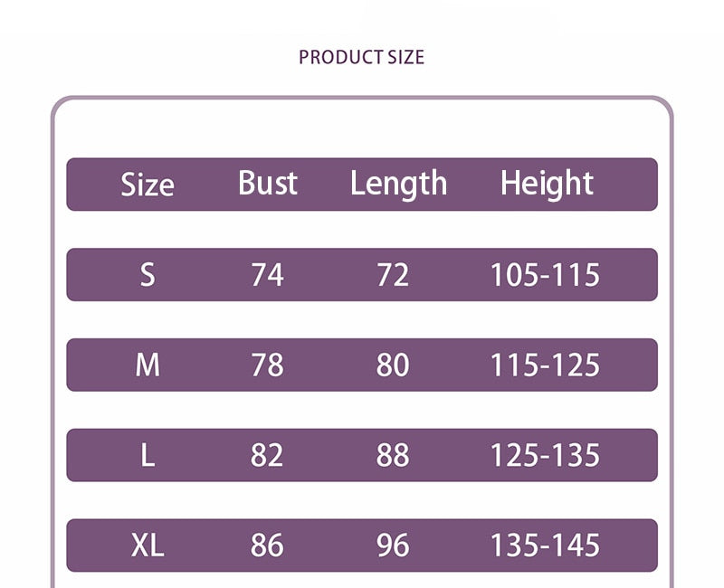Select the XL size label
The width and height of the screenshot is (724, 588).
pyautogui.click(x=148, y=545)
